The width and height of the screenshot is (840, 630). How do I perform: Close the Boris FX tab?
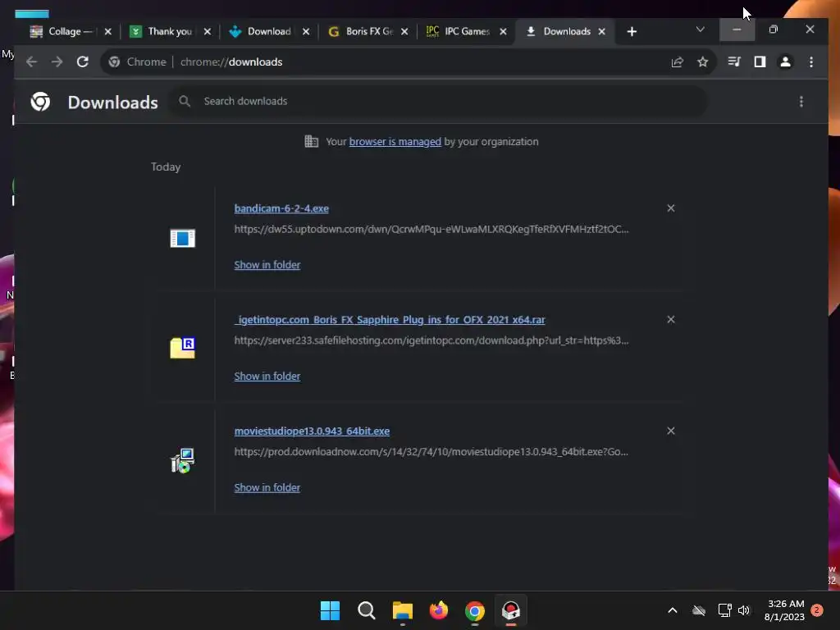pyautogui.click(x=404, y=32)
